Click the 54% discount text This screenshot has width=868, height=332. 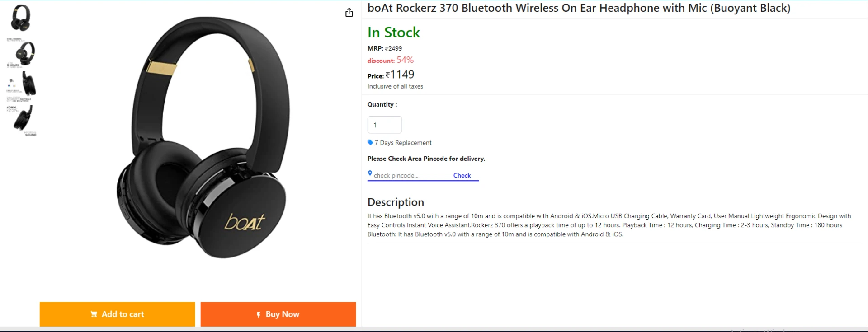(x=405, y=60)
